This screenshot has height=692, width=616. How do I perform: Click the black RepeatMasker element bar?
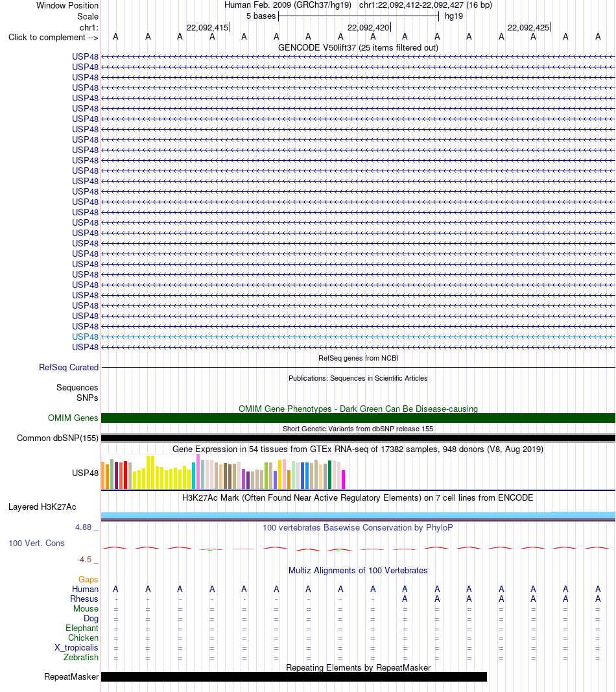(x=294, y=676)
